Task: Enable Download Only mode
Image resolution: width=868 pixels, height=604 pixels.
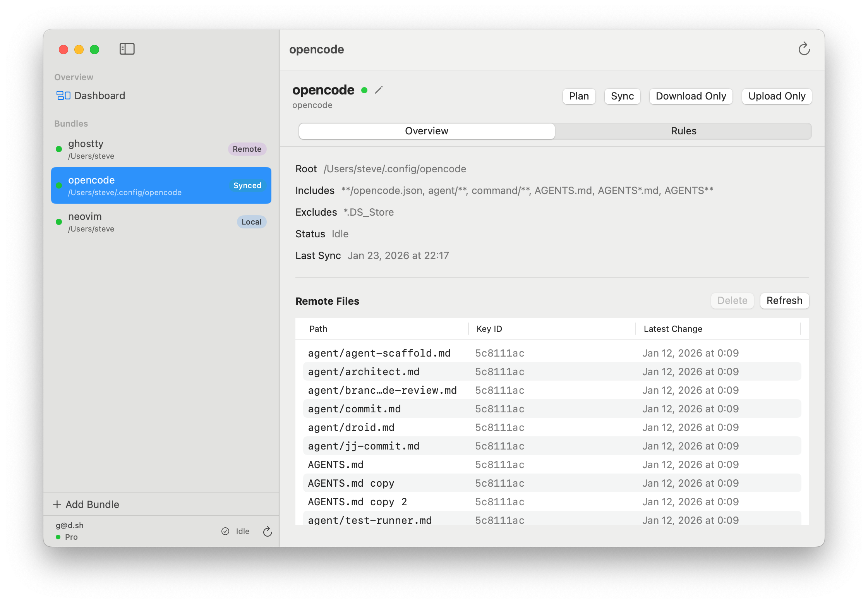Action: click(691, 96)
